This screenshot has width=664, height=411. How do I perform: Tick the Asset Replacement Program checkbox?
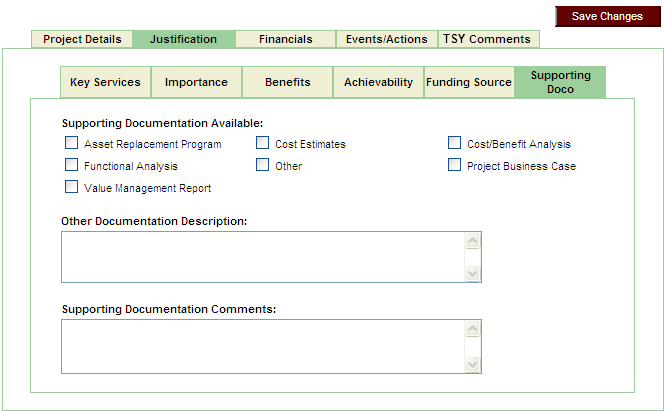point(71,143)
